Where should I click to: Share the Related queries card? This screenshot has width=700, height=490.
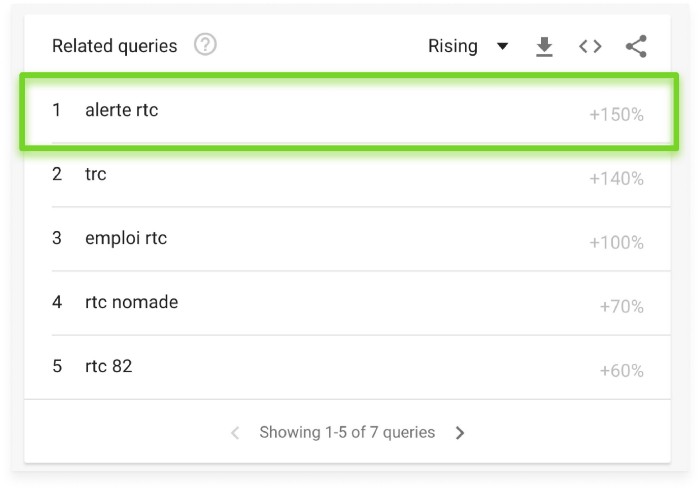point(636,46)
